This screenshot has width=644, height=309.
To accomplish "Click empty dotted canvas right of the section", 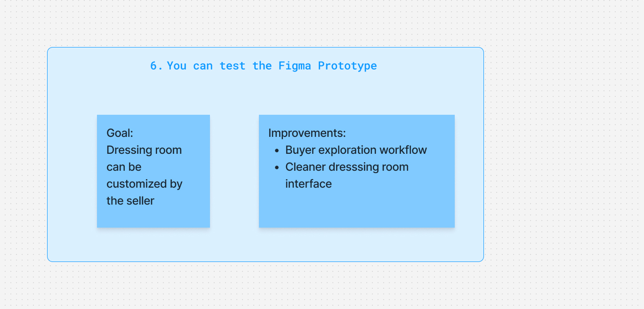I will click(x=565, y=155).
